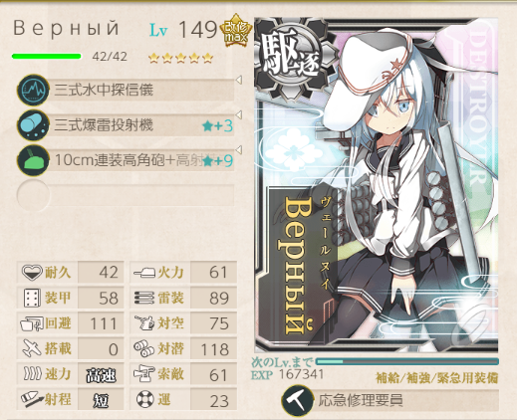
Task: Click the heart icon next to 耐久
Action: tap(32, 272)
